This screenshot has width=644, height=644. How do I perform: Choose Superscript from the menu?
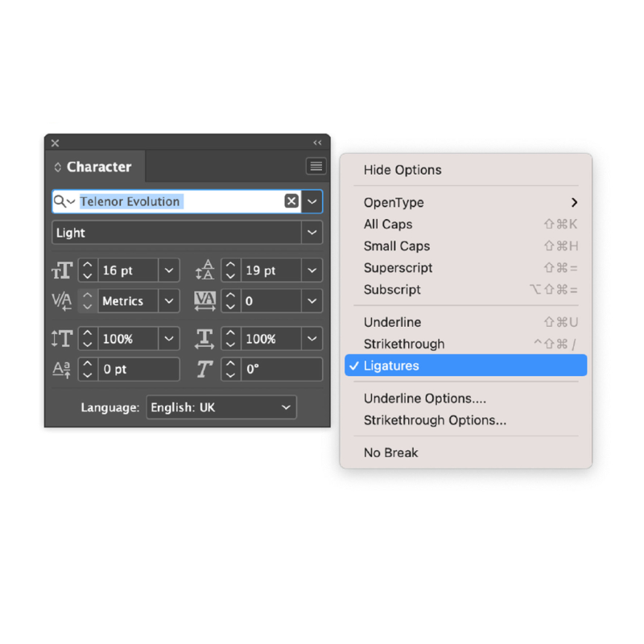pyautogui.click(x=466, y=268)
